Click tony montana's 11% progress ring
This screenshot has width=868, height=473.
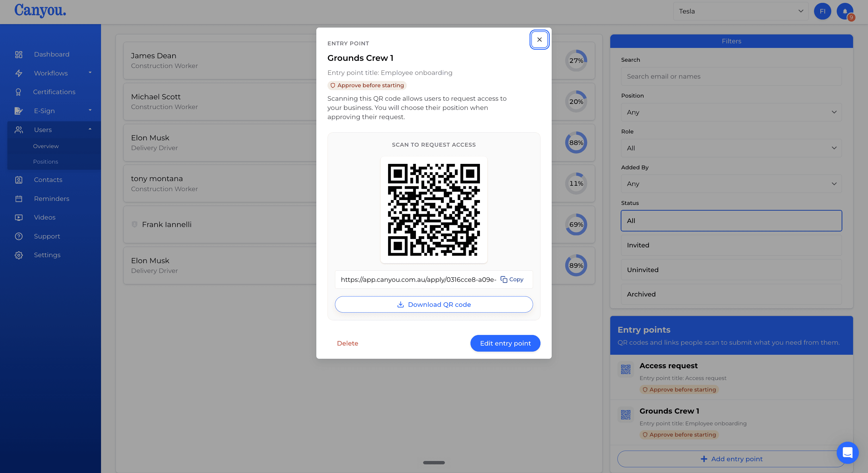tap(576, 184)
